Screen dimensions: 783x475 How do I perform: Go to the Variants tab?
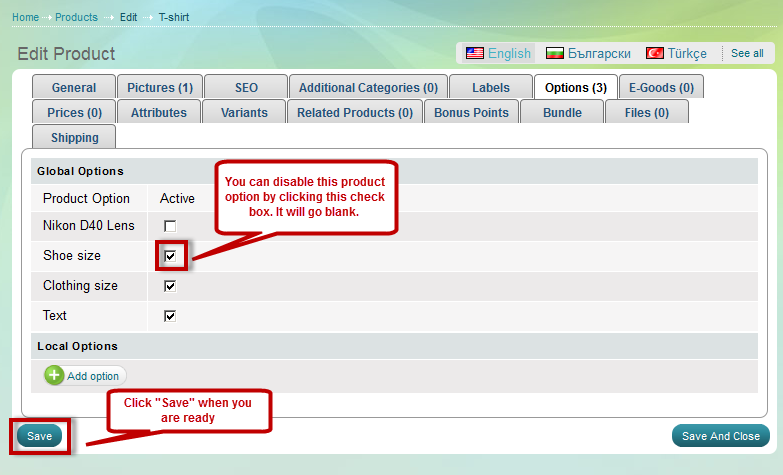point(244,113)
